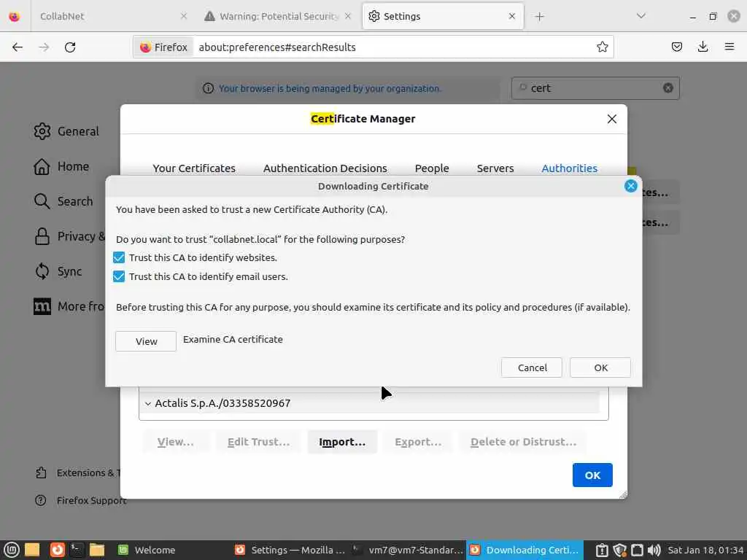Click Edit Trust... button

click(x=258, y=442)
